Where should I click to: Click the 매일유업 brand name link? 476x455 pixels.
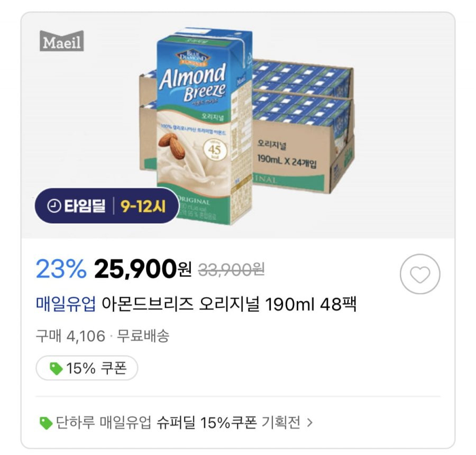pos(66,304)
